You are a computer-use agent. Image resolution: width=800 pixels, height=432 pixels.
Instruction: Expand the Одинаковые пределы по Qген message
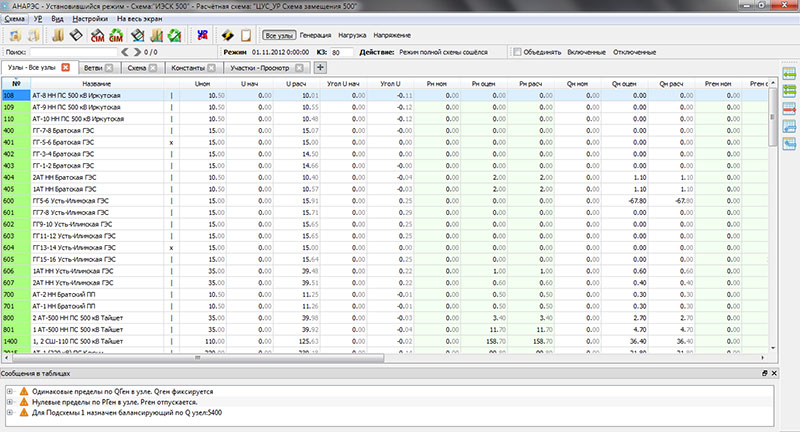click(10, 391)
